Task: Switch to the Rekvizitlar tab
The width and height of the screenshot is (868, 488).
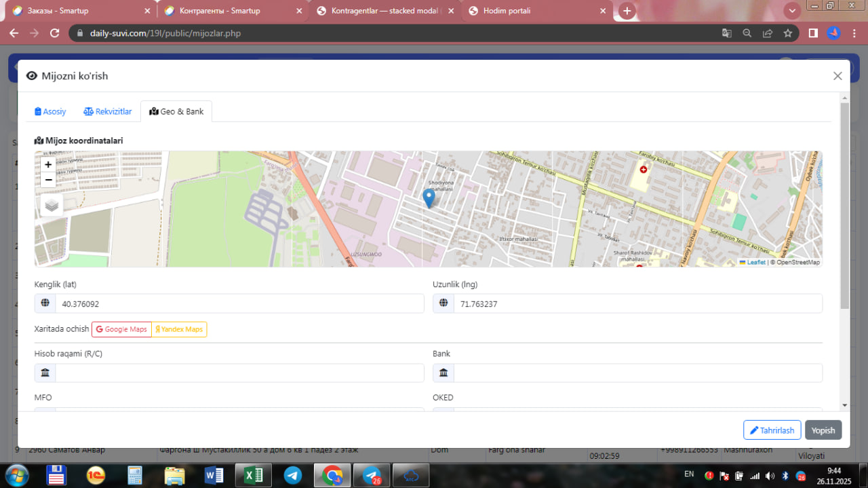Action: point(108,111)
